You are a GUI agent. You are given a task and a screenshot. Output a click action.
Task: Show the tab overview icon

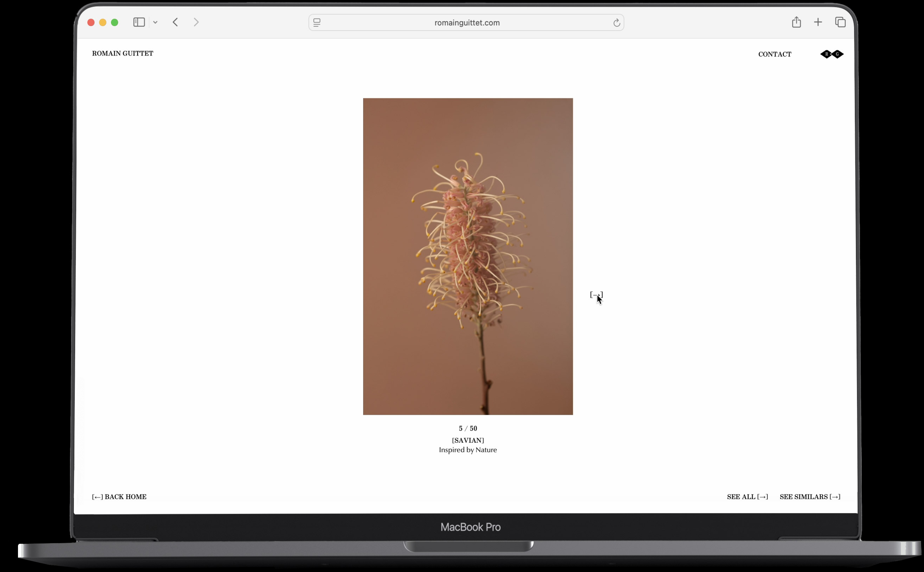tap(840, 22)
